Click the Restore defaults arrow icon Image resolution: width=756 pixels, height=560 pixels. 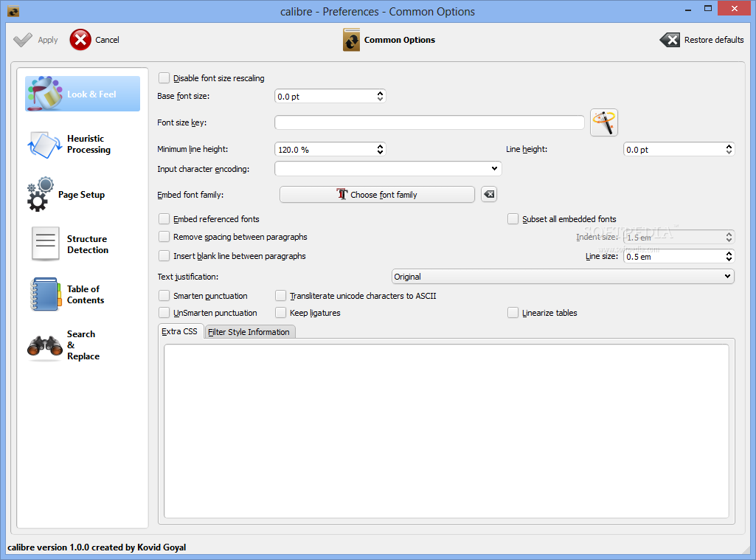pyautogui.click(x=670, y=40)
